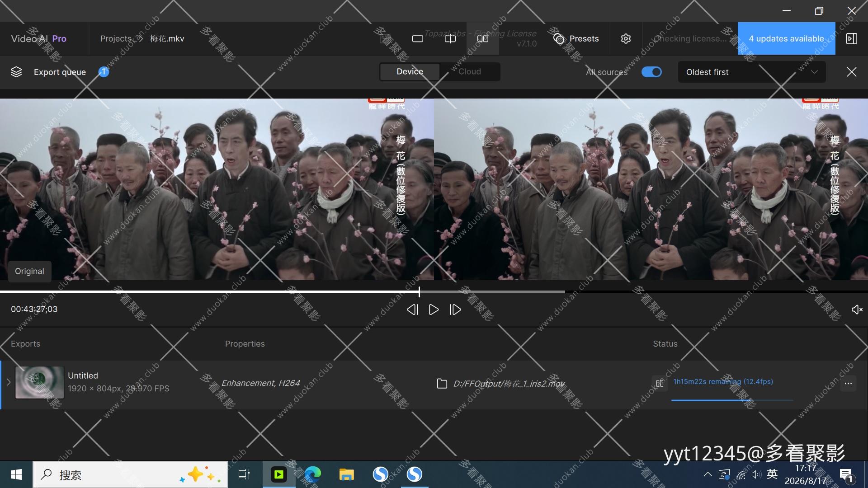Click the export progress bar
The height and width of the screenshot is (488, 868).
click(732, 400)
